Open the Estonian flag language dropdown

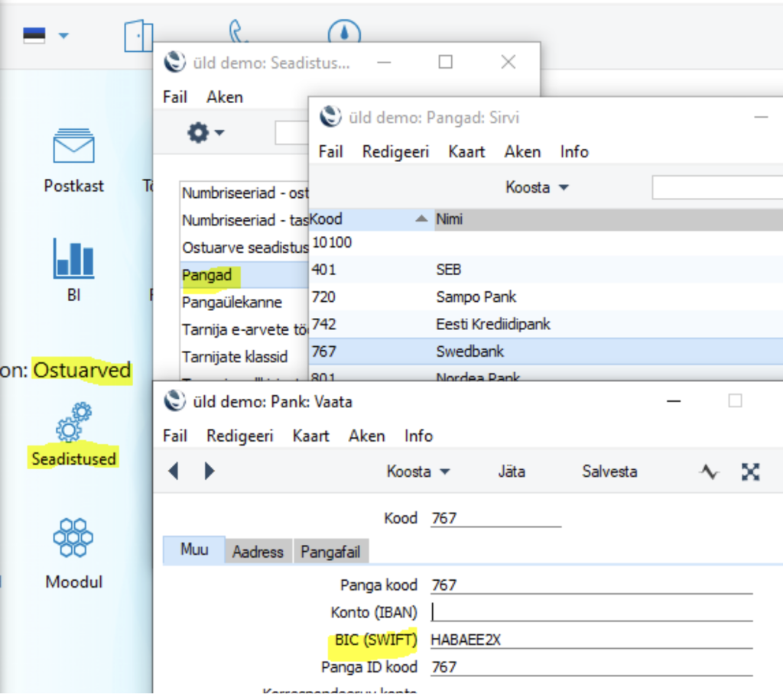coord(46,35)
